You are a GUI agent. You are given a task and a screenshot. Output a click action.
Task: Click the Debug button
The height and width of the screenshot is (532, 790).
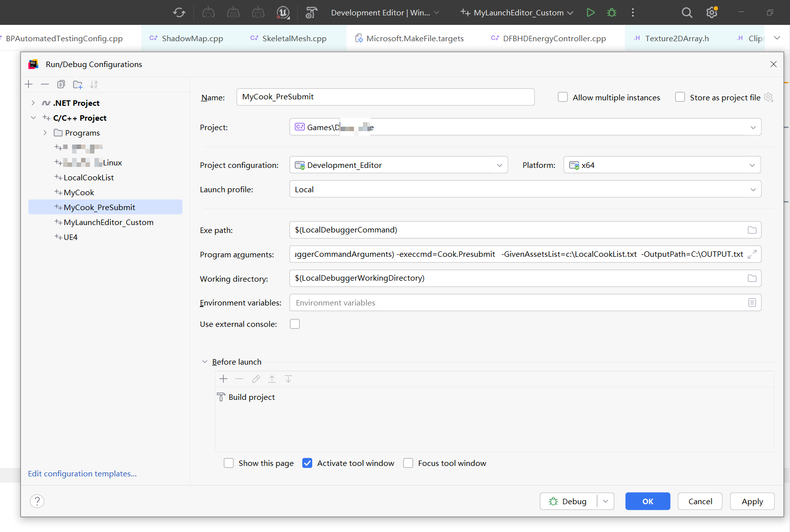coord(569,501)
